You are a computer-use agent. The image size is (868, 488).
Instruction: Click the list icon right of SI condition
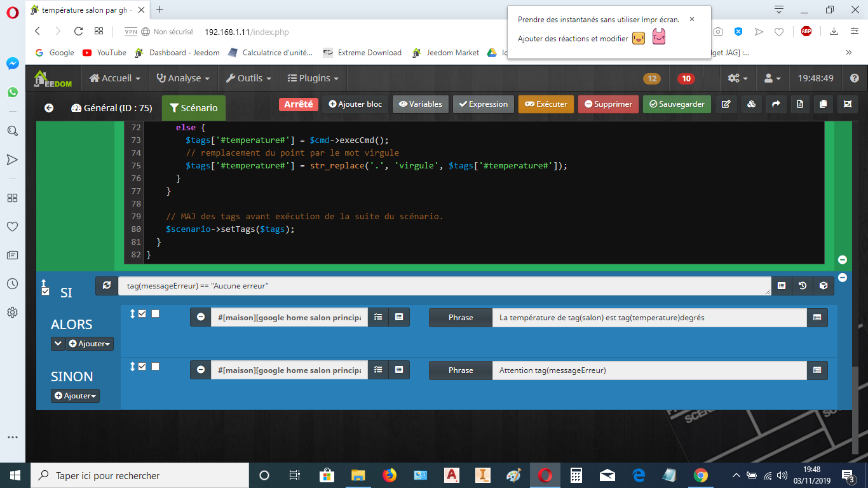pos(782,286)
